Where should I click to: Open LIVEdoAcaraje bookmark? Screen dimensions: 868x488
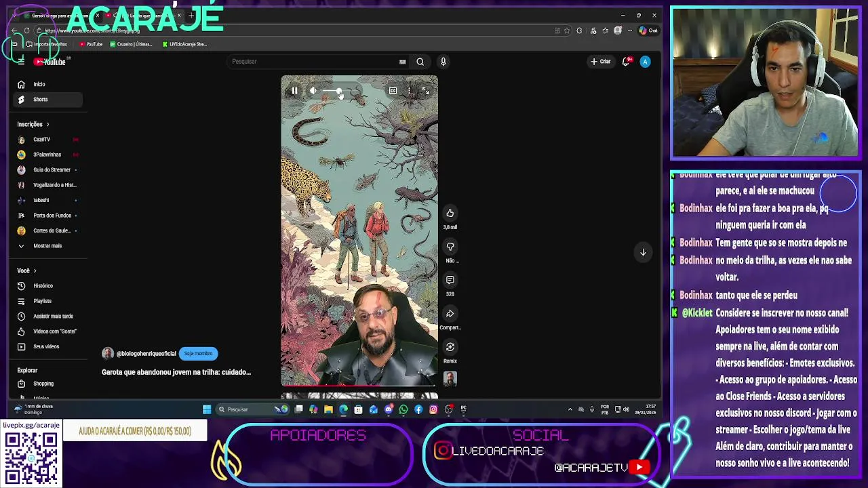point(184,45)
